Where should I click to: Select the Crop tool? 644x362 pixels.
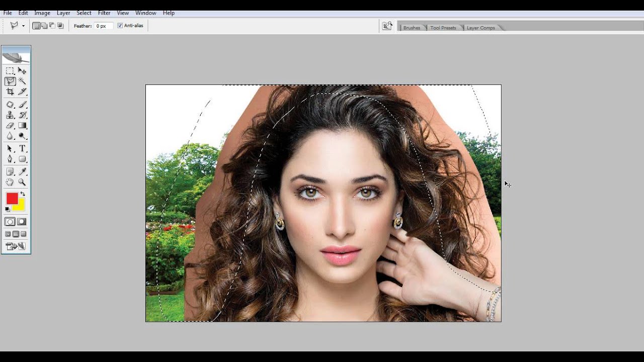click(x=10, y=92)
